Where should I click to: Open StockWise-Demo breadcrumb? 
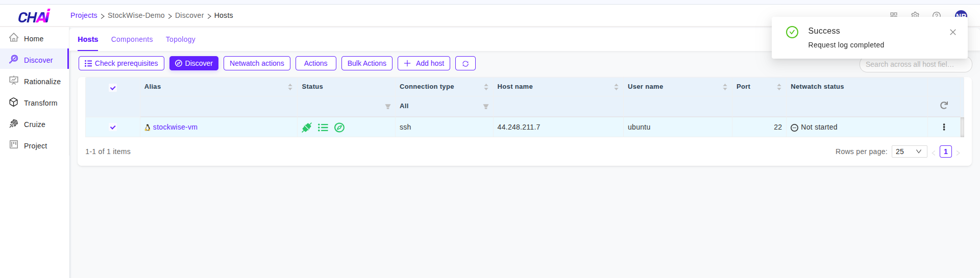click(136, 15)
